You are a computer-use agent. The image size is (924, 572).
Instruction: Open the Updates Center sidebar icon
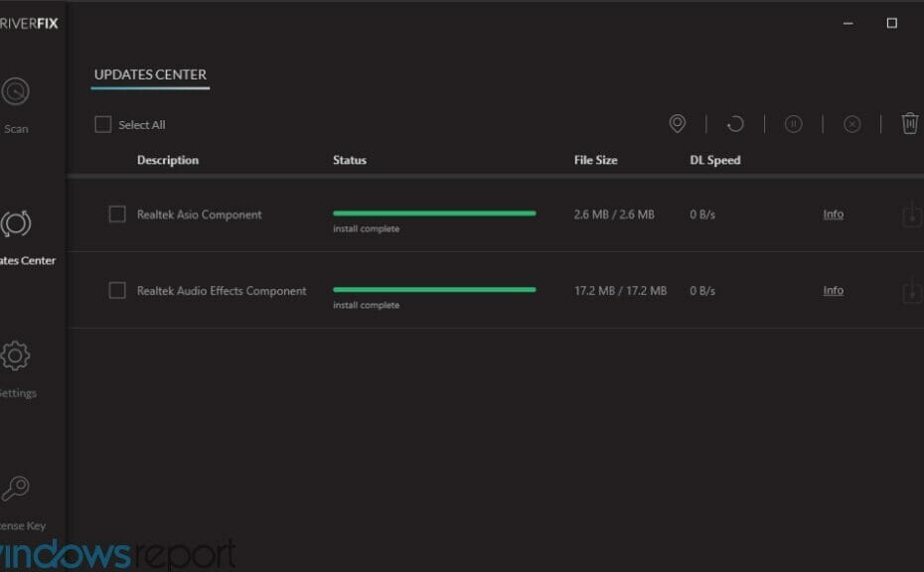coord(16,223)
